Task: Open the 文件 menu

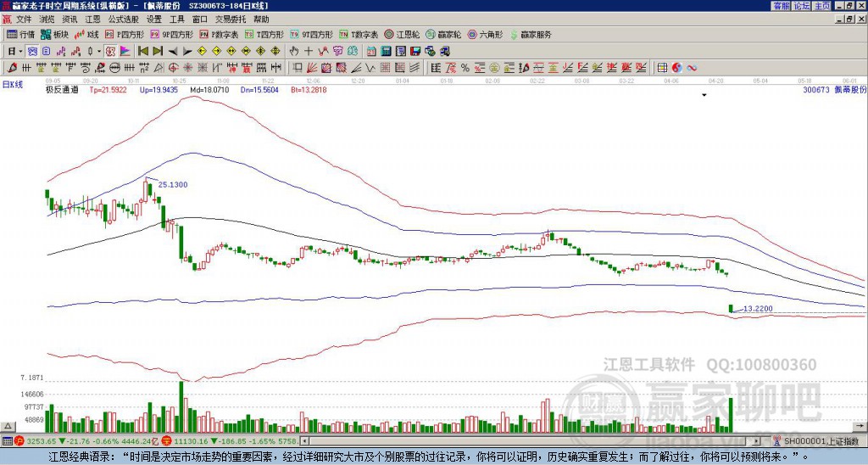Action: [x=24, y=20]
